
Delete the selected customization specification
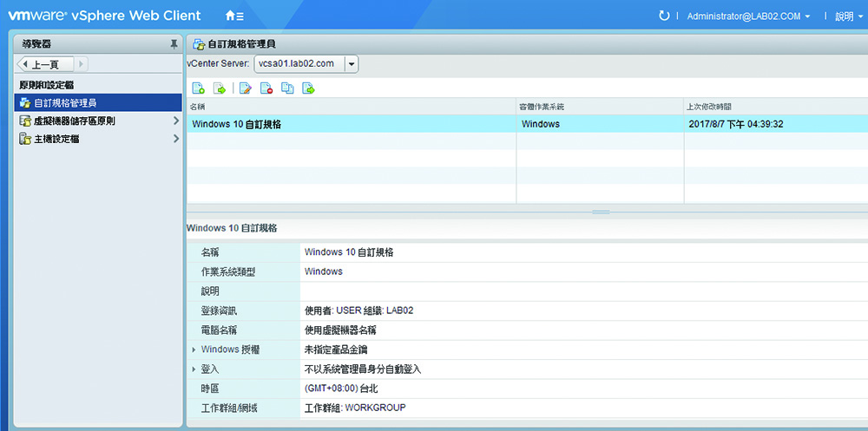pos(266,88)
